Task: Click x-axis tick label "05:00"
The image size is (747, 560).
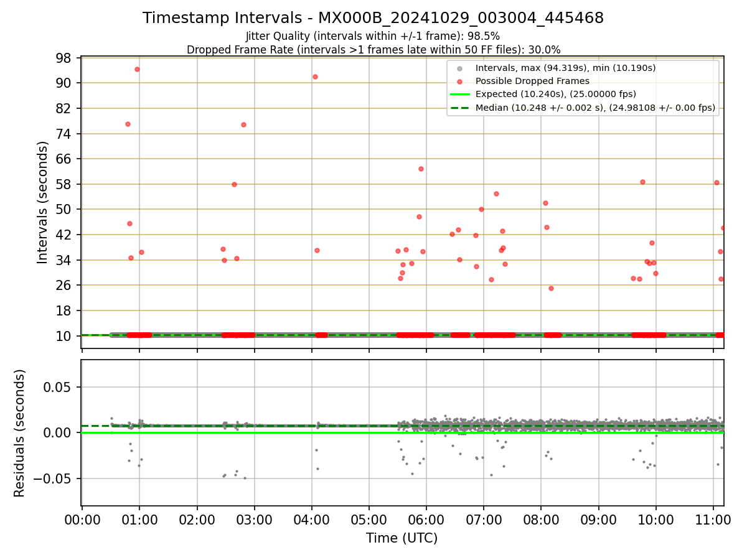Action: [x=369, y=520]
